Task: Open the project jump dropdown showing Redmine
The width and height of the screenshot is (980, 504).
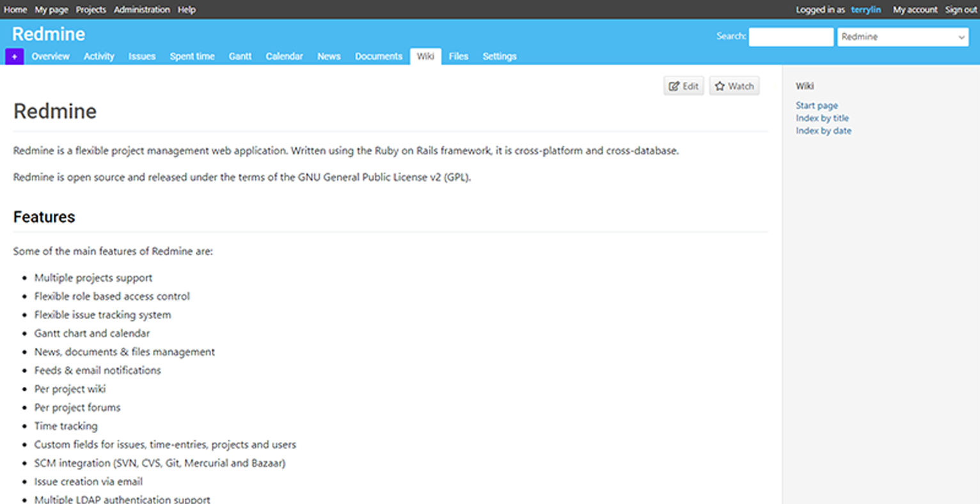Action: pyautogui.click(x=903, y=36)
